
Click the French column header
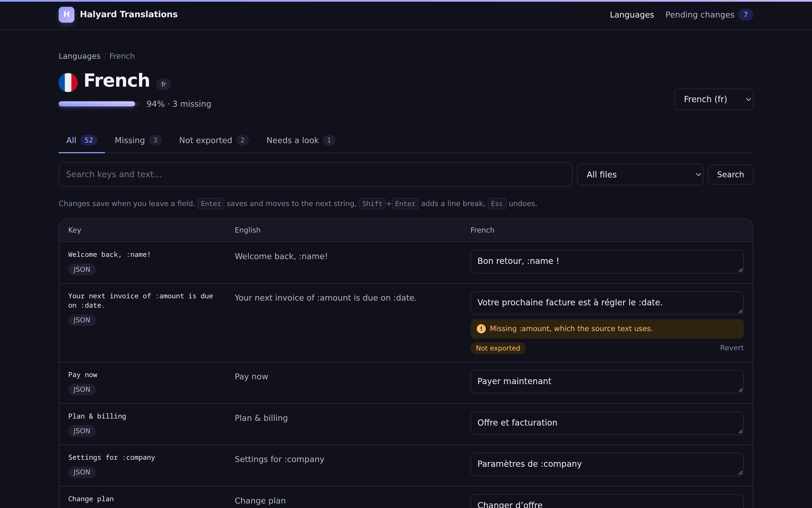click(x=482, y=230)
